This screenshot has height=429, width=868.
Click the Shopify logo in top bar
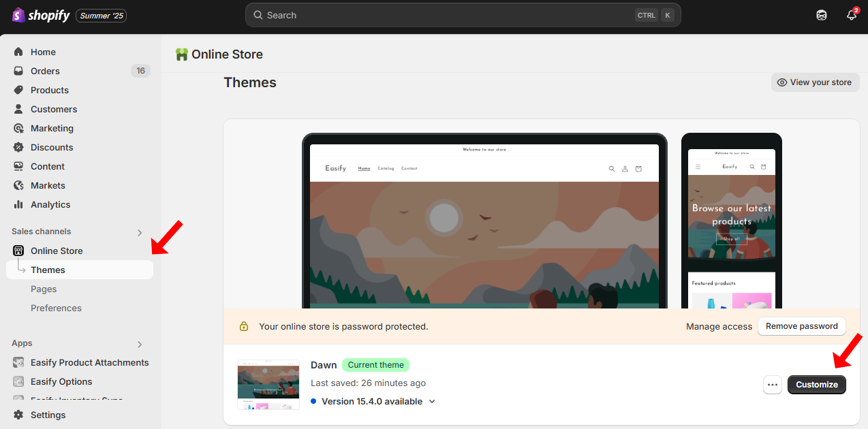coord(41,15)
